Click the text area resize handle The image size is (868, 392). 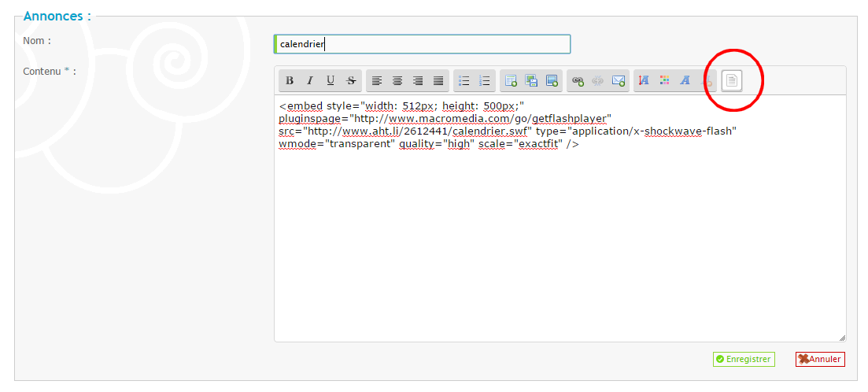pyautogui.click(x=842, y=338)
